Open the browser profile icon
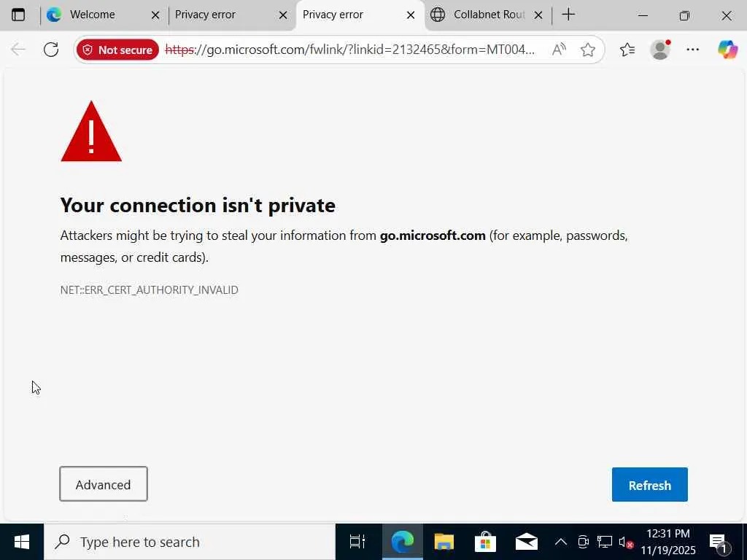Viewport: 747px width, 560px height. pyautogui.click(x=660, y=50)
